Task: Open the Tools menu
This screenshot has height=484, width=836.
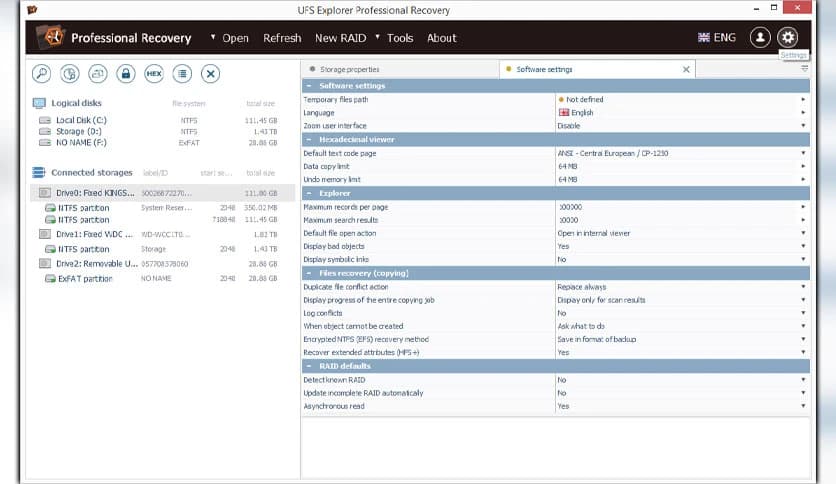Action: 399,38
